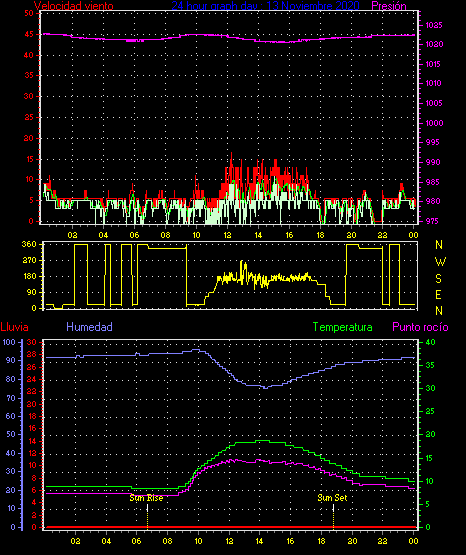Screen dimensions: 466x555
Task: Click the S compass direction label
Action: click(x=438, y=279)
